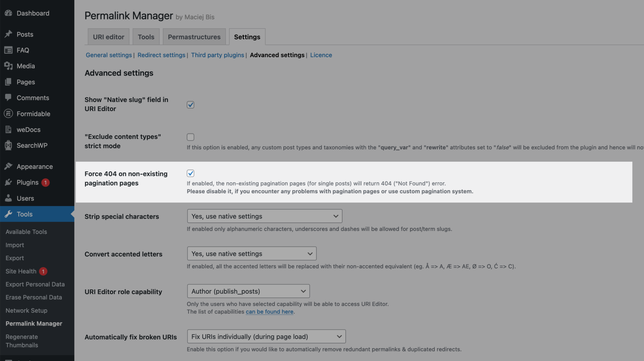Image resolution: width=644 pixels, height=361 pixels.
Task: Open the Redirect settings section
Action: (161, 55)
